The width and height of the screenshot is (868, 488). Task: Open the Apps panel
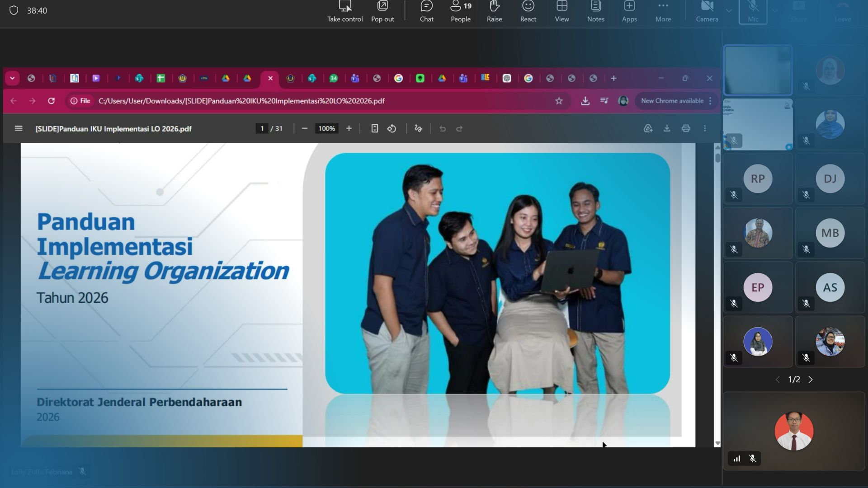tap(629, 11)
